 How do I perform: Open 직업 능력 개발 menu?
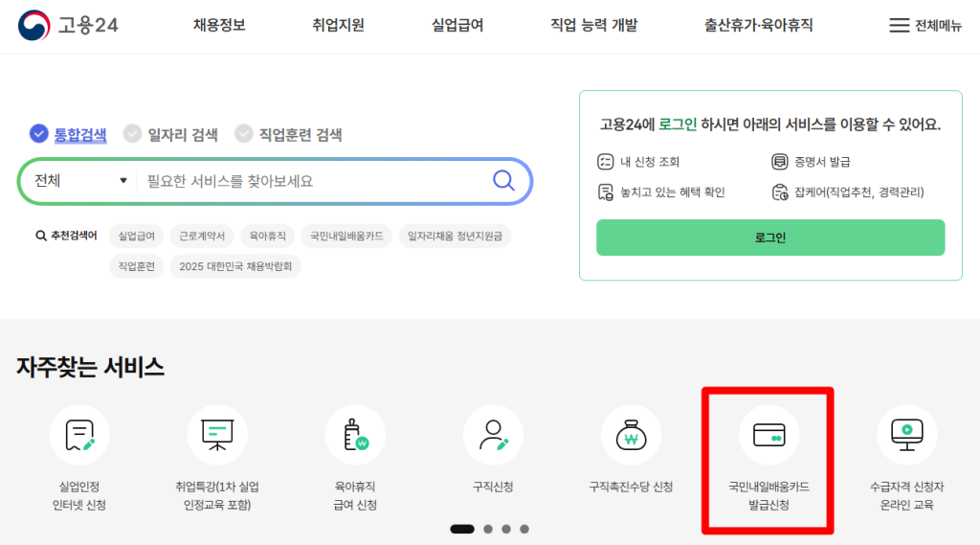[593, 25]
